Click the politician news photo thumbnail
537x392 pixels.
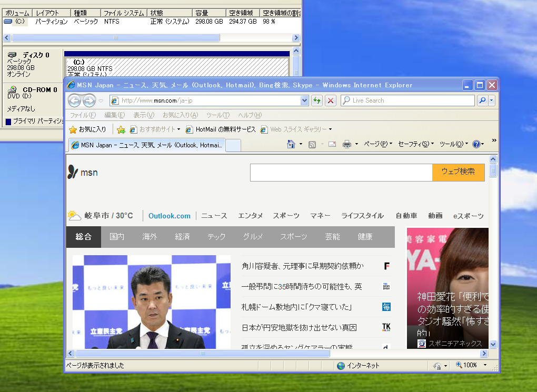pos(152,302)
